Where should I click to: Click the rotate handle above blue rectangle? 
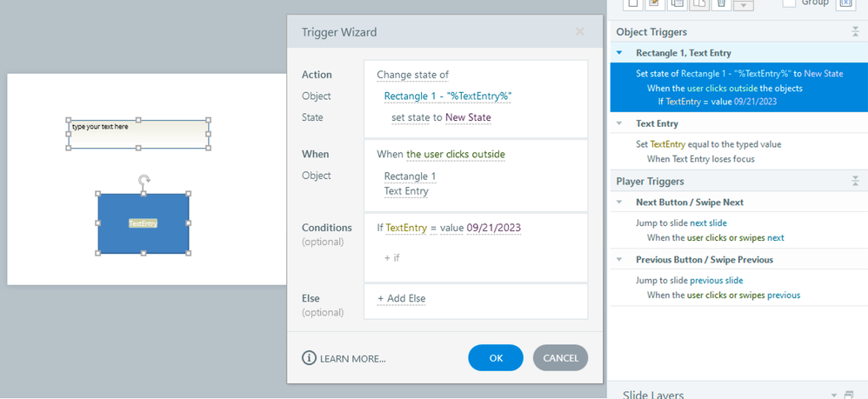pyautogui.click(x=144, y=179)
